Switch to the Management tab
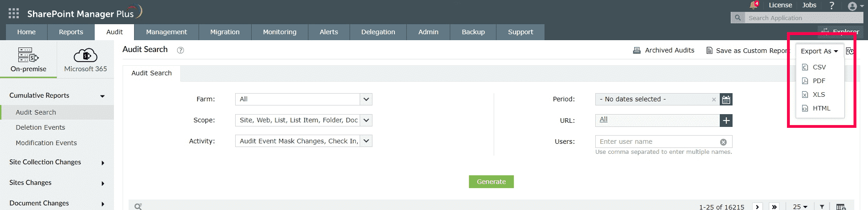The height and width of the screenshot is (210, 868). click(x=167, y=32)
